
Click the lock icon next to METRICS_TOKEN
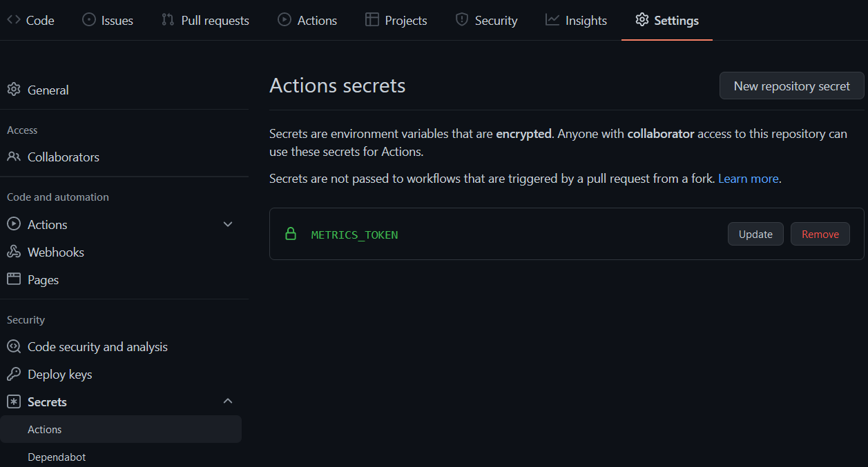pyautogui.click(x=290, y=234)
